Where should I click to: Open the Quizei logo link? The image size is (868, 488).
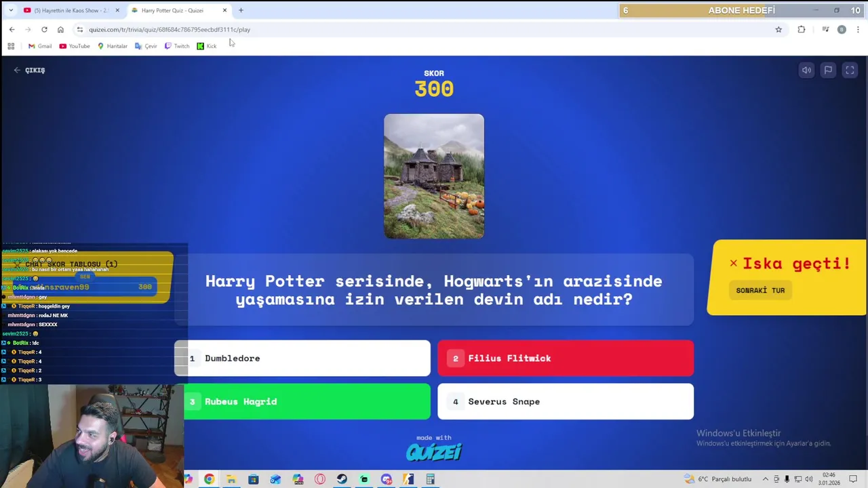click(x=434, y=451)
